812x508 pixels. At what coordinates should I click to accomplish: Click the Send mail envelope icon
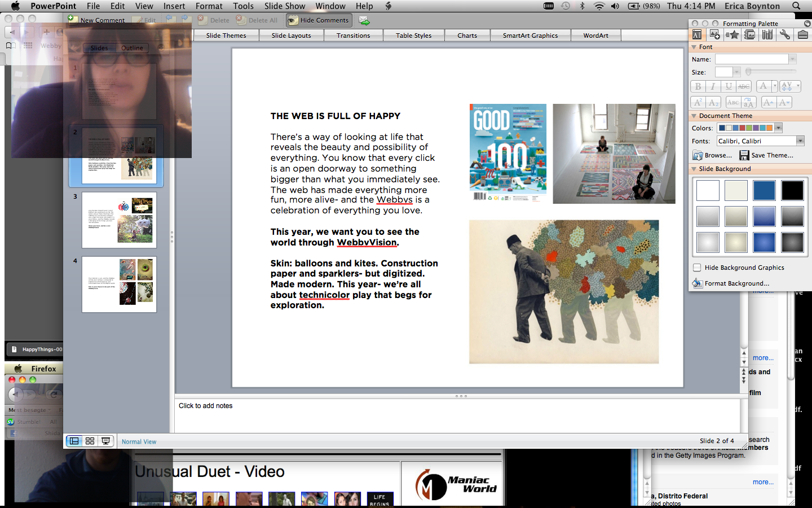[364, 21]
